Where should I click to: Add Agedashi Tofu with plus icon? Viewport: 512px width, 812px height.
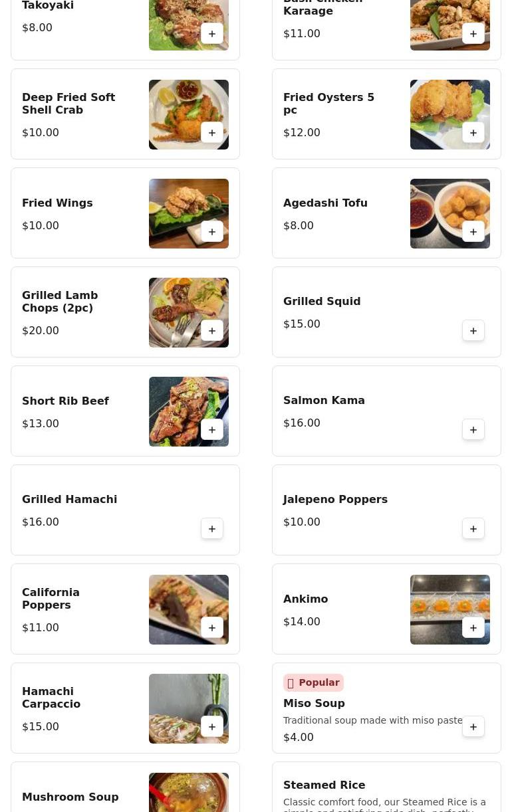click(x=473, y=232)
